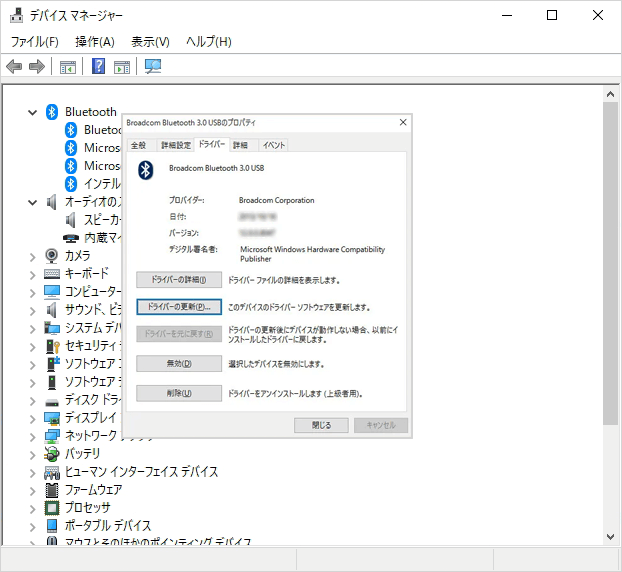Click the scrollbar down arrow in device tree
622x572 pixels.
click(610, 537)
